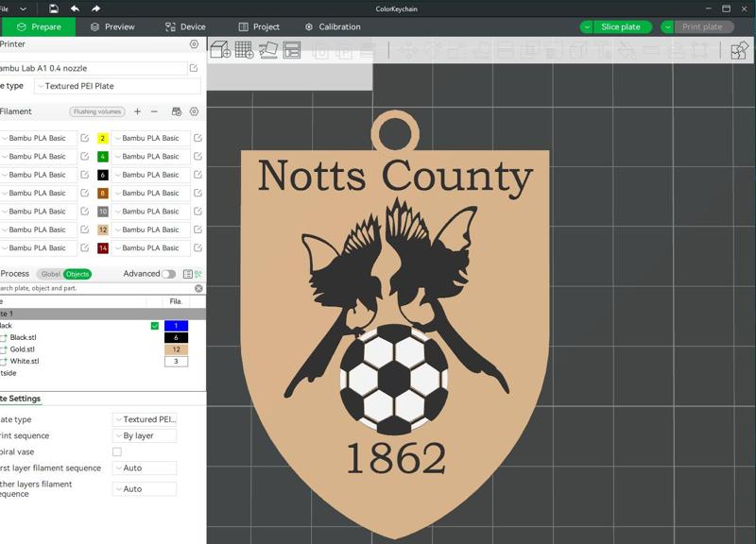
Task: Click the Add plate grid icon
Action: [x=244, y=50]
